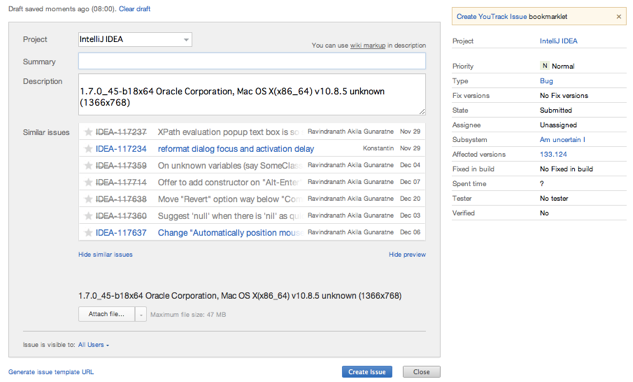Open resolved issue IDEA-117360
The height and width of the screenshot is (382, 633).
click(x=121, y=216)
